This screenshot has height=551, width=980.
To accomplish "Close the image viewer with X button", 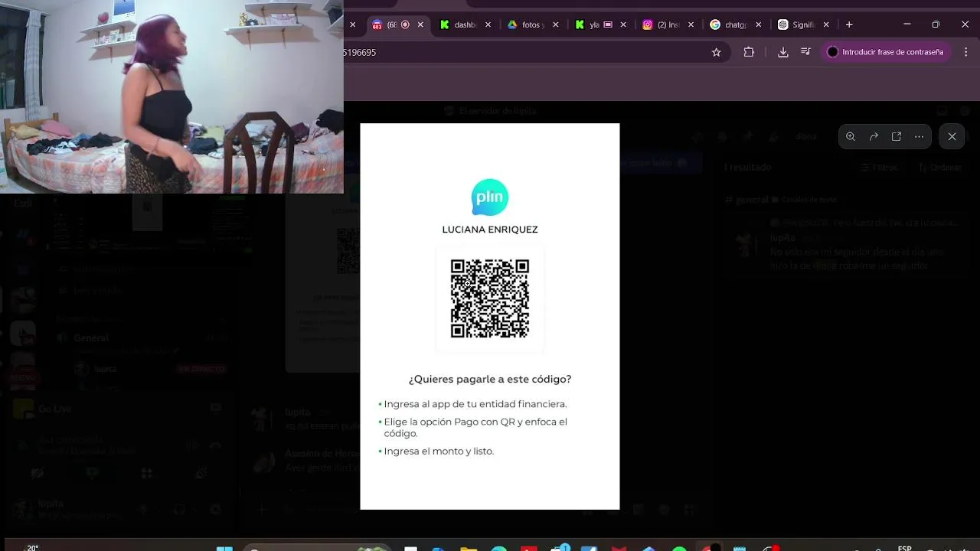I will coord(952,136).
